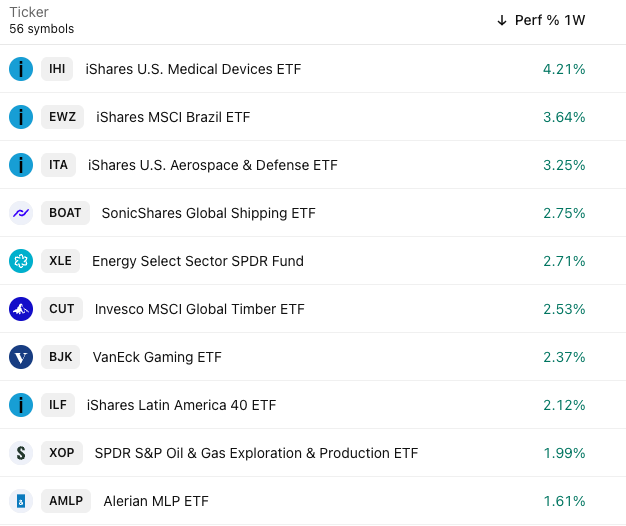Open the ITA ticker symbol badge

coord(58,165)
